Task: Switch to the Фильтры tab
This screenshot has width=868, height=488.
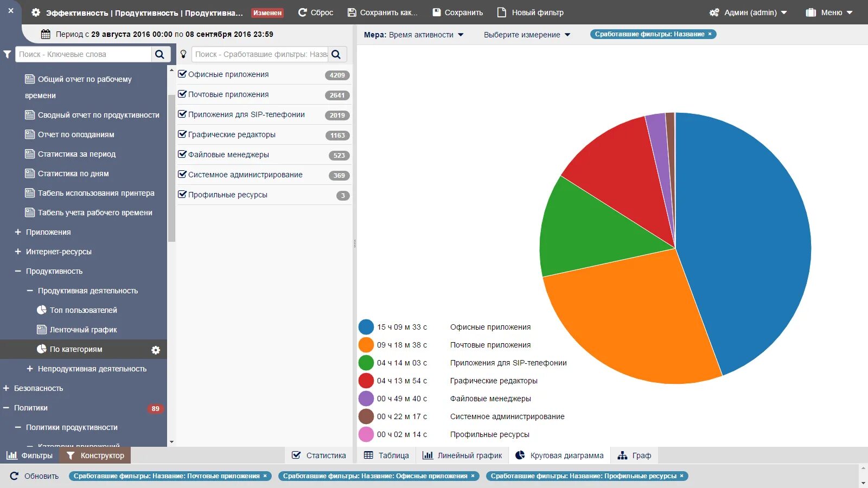Action: pos(30,455)
